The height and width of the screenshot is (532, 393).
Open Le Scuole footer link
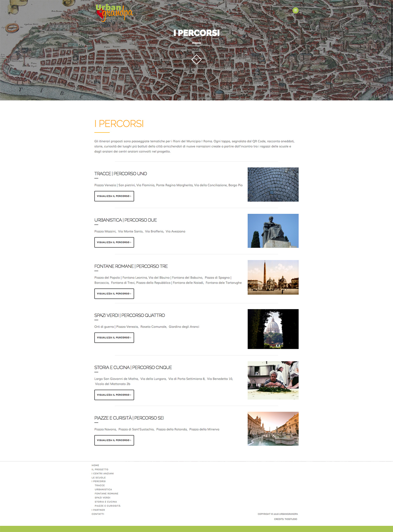click(99, 478)
